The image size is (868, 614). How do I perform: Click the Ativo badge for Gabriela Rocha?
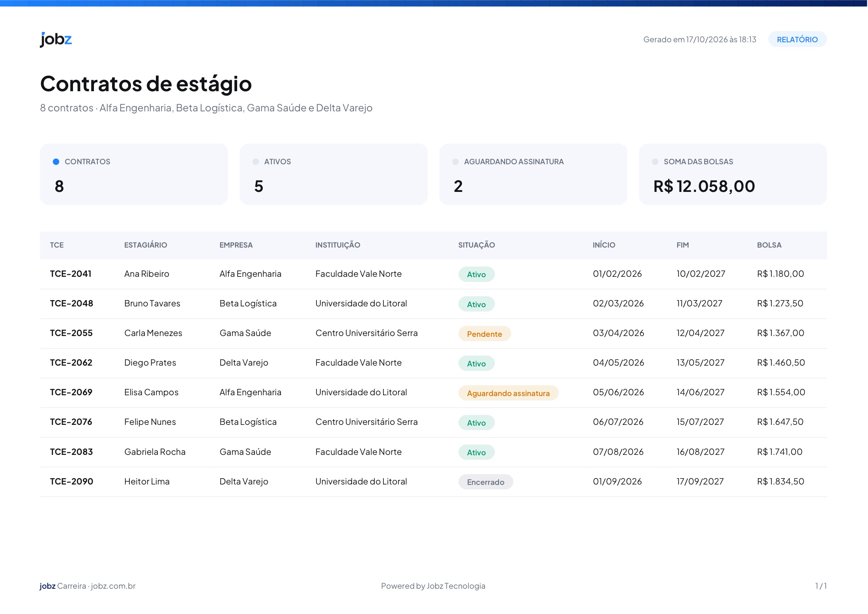(x=476, y=452)
